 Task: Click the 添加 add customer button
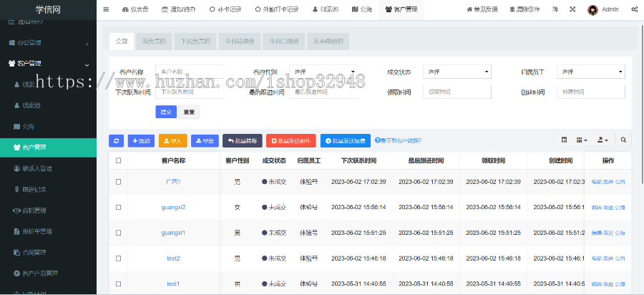(141, 140)
